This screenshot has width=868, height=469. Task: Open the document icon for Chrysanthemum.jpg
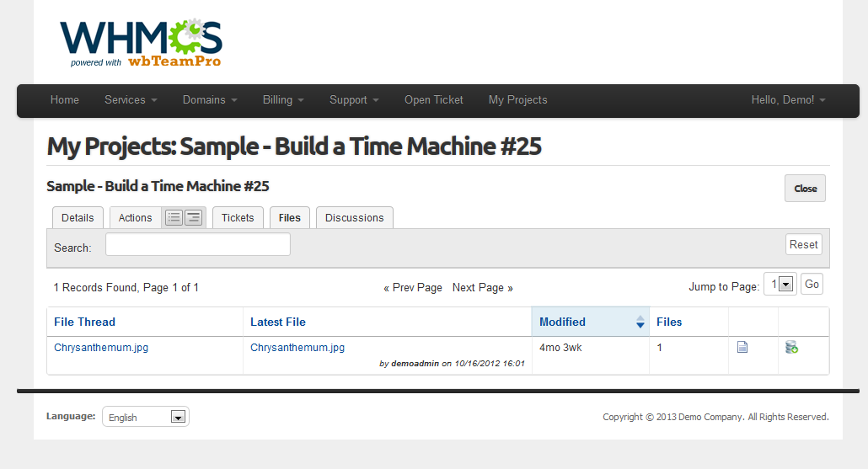(742, 347)
